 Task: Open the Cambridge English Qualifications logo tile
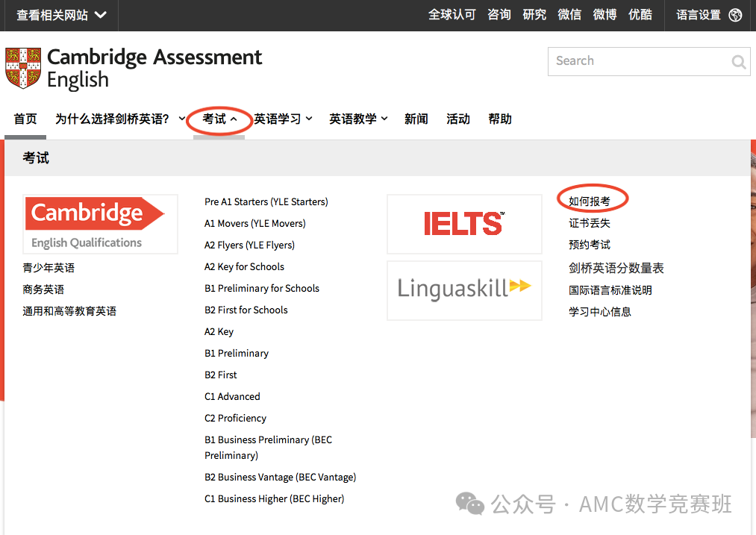100,224
